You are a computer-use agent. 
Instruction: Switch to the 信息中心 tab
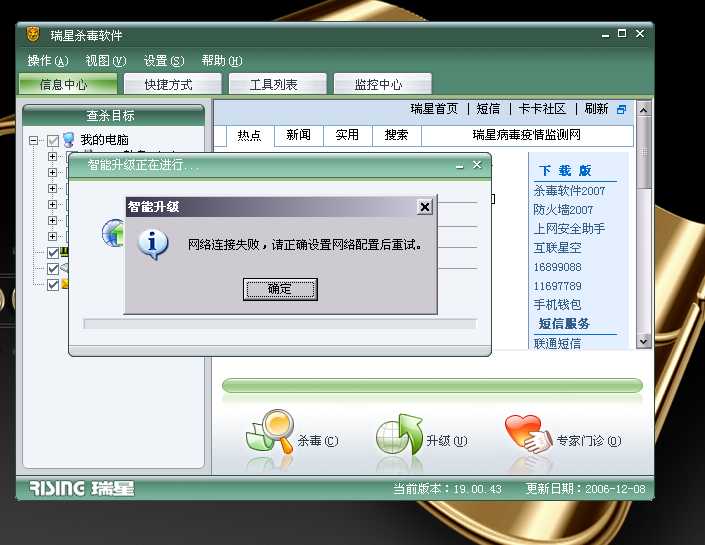[68, 84]
